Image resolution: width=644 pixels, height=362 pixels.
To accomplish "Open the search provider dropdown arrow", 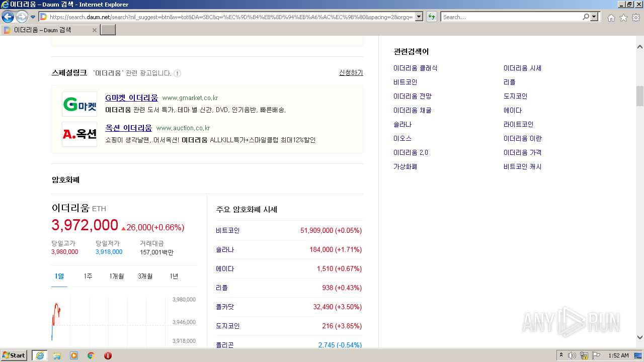I will pos(595,17).
